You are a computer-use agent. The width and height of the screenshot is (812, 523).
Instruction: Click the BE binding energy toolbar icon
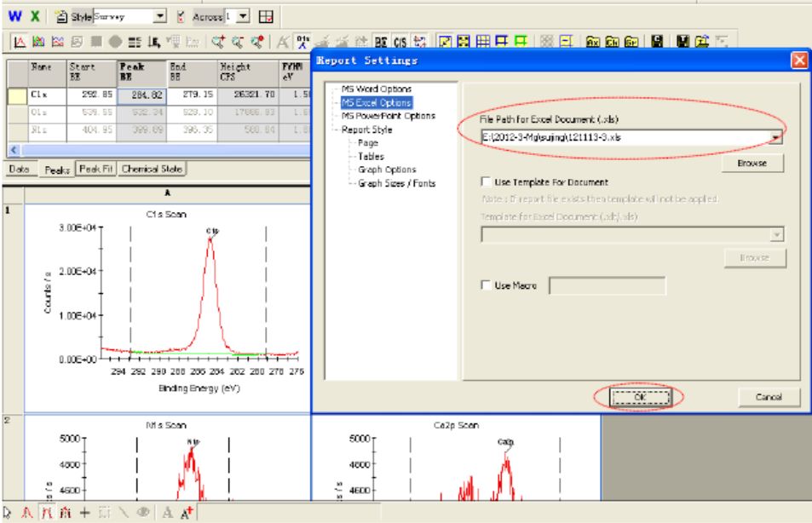click(x=380, y=39)
